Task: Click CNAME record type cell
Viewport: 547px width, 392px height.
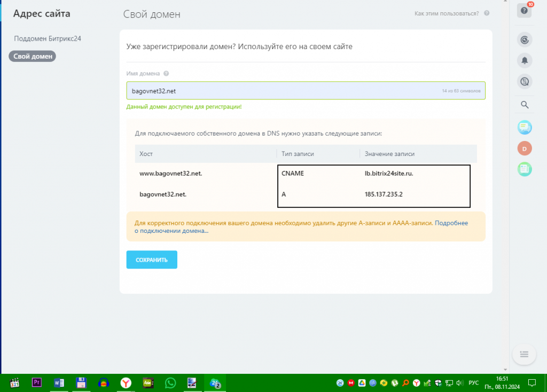Action: coord(293,174)
